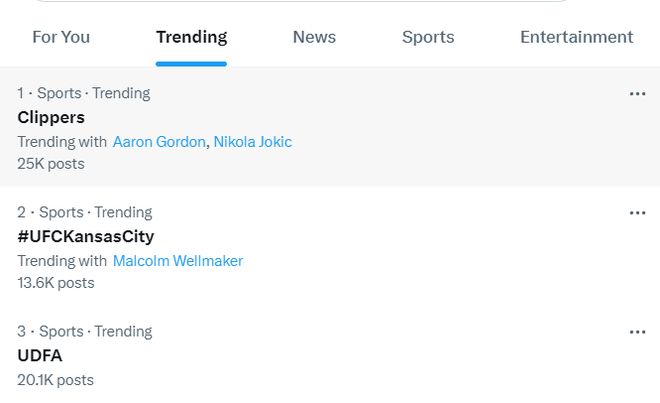Open the Sports tab

coord(428,37)
